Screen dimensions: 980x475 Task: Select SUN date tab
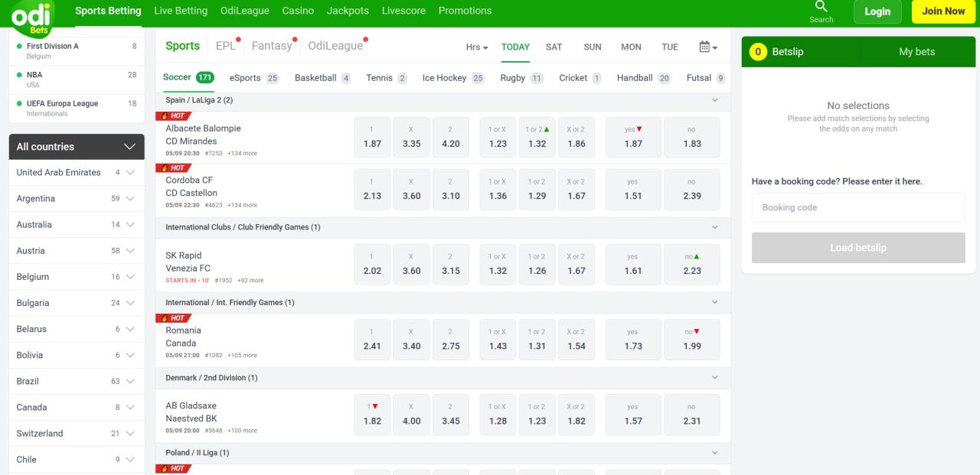[x=593, y=47]
